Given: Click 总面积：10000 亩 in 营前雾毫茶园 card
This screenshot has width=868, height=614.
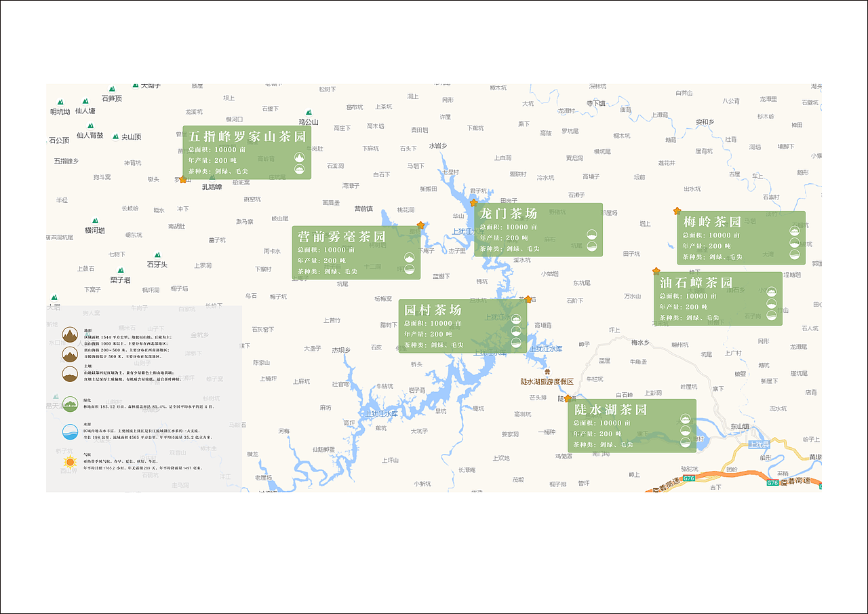Looking at the screenshot, I should pos(326,250).
